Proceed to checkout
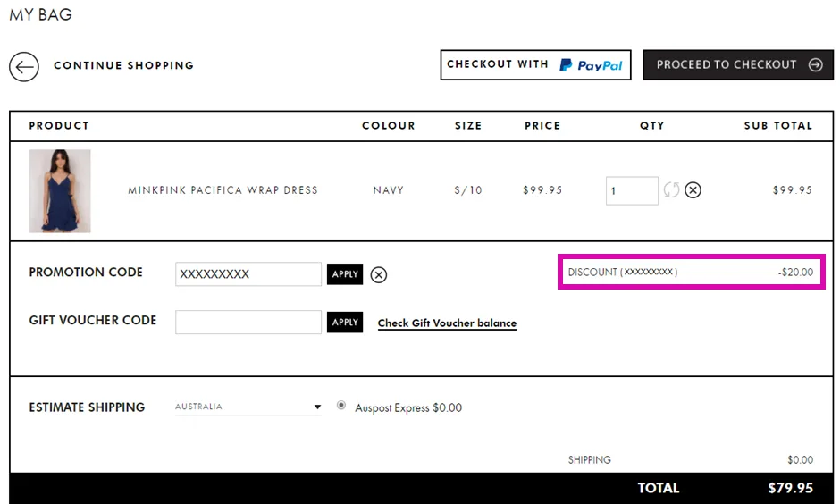The height and width of the screenshot is (504, 840). point(738,65)
